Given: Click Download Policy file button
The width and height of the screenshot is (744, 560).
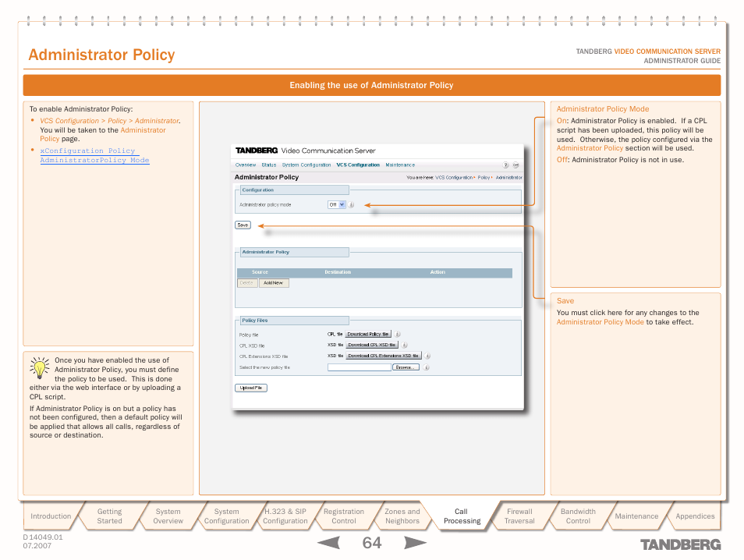Looking at the screenshot, I should tap(368, 334).
